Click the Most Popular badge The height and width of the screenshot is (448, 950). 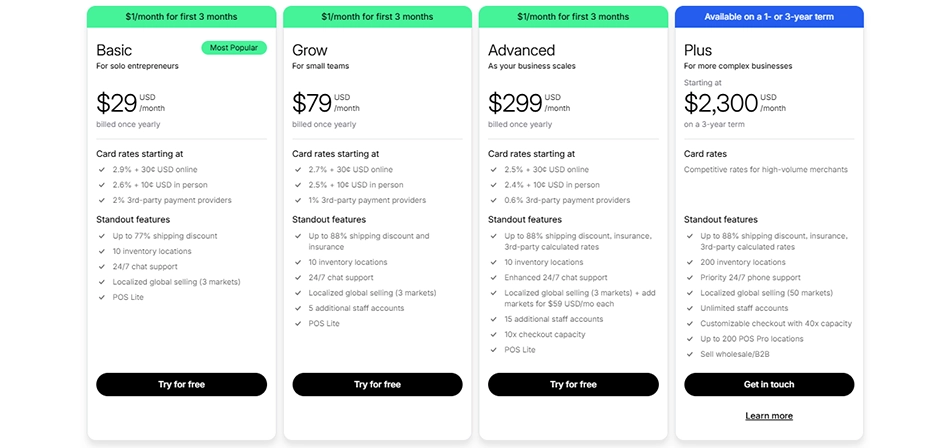[234, 48]
